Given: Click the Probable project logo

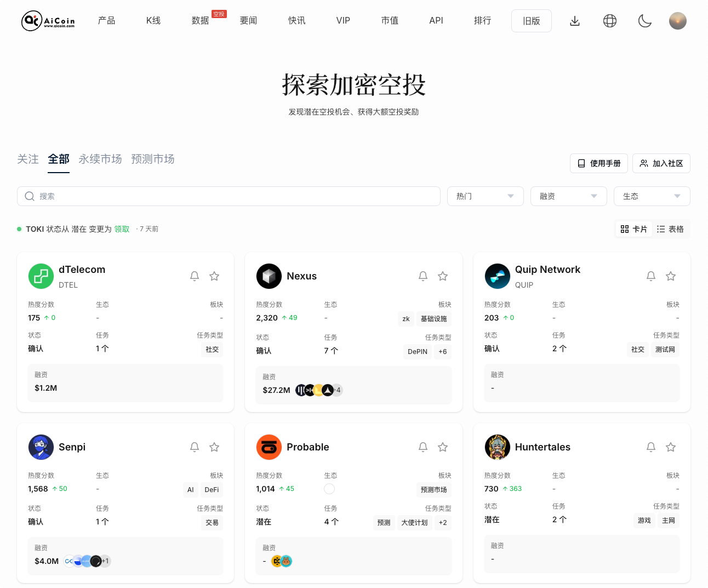Looking at the screenshot, I should pyautogui.click(x=269, y=447).
